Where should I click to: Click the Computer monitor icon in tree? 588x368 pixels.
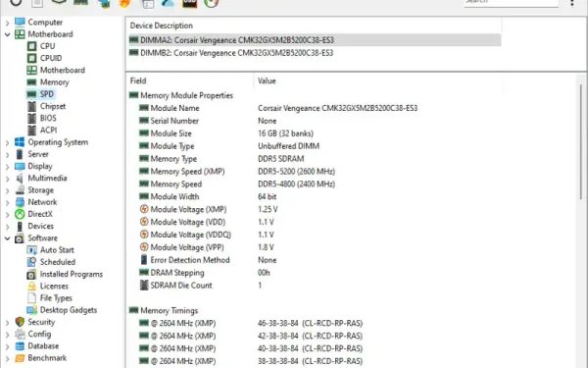point(20,23)
